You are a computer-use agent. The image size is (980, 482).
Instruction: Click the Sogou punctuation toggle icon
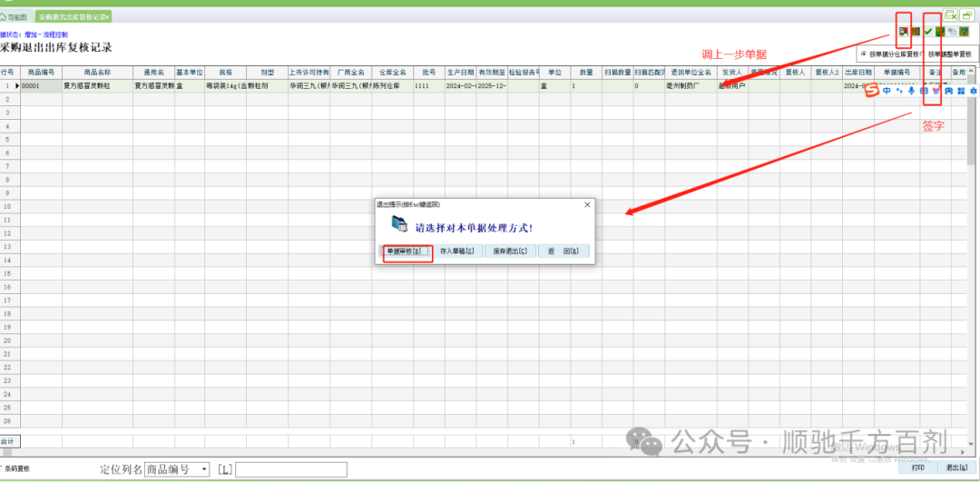tap(899, 91)
